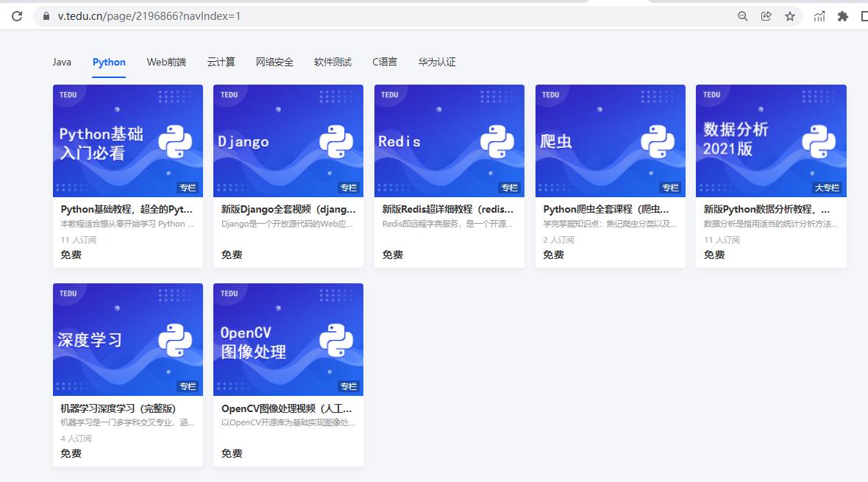Screen dimensions: 868x482
Task: Click description 以OpenCV开源库为基础
Action: pyautogui.click(x=288, y=422)
